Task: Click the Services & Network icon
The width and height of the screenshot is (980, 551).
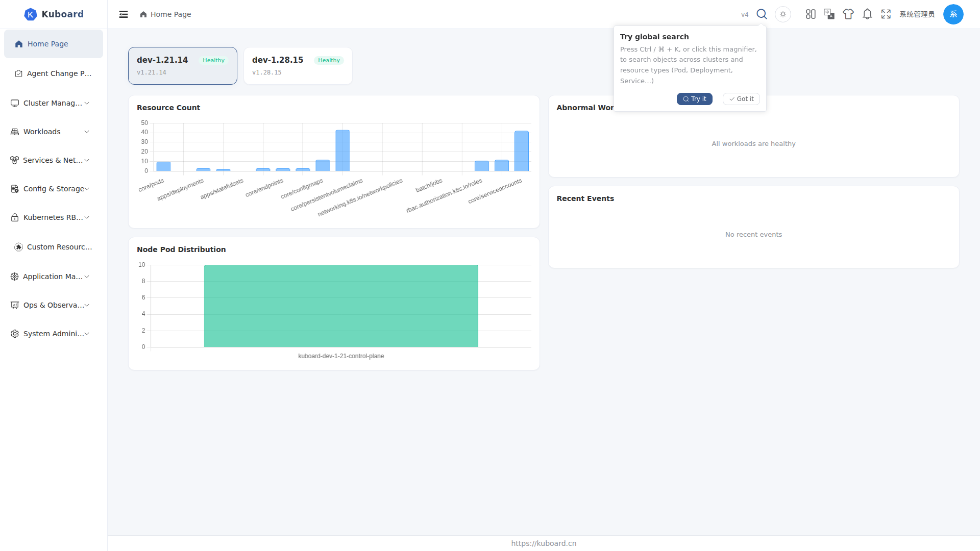Action: pyautogui.click(x=14, y=160)
